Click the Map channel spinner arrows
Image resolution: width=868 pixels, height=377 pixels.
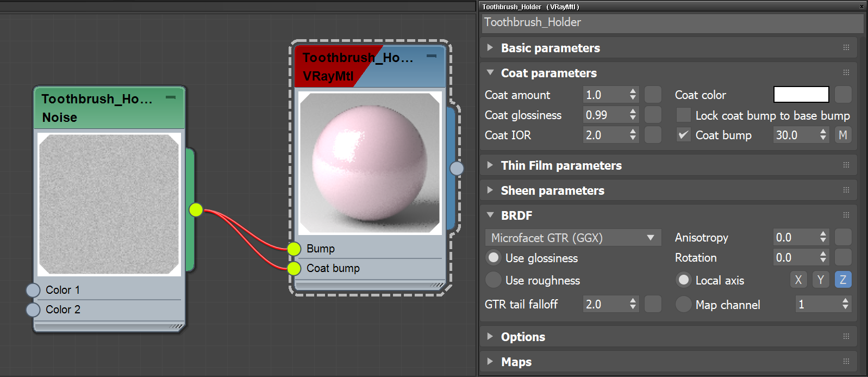[845, 304]
